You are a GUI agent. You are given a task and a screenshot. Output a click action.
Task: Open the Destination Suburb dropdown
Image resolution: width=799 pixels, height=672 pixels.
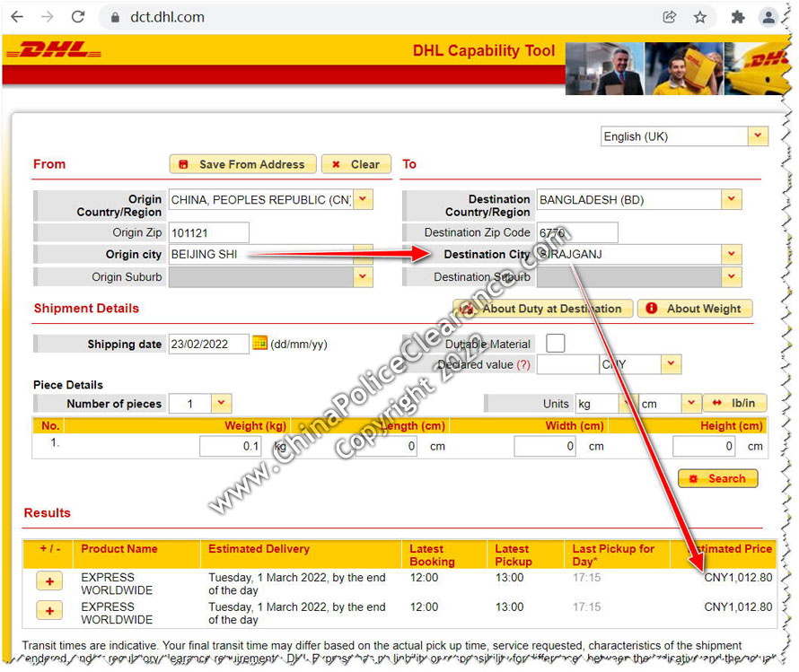(732, 277)
